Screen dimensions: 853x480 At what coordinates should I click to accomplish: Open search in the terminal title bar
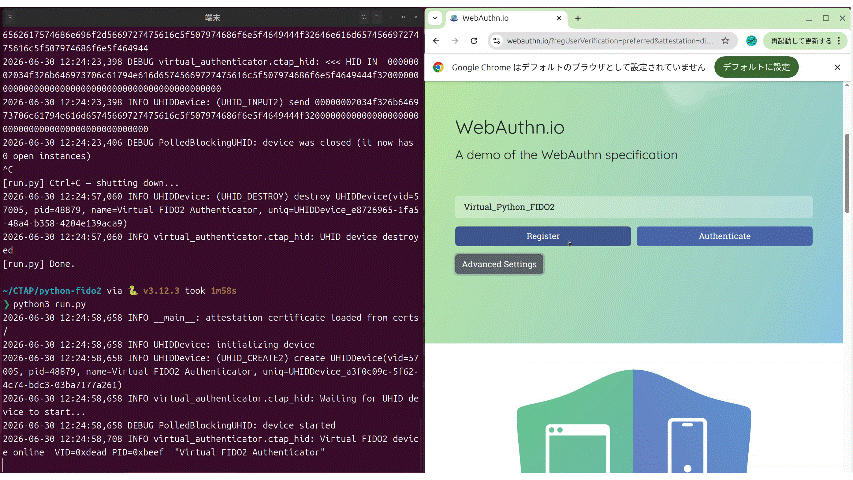coord(364,18)
